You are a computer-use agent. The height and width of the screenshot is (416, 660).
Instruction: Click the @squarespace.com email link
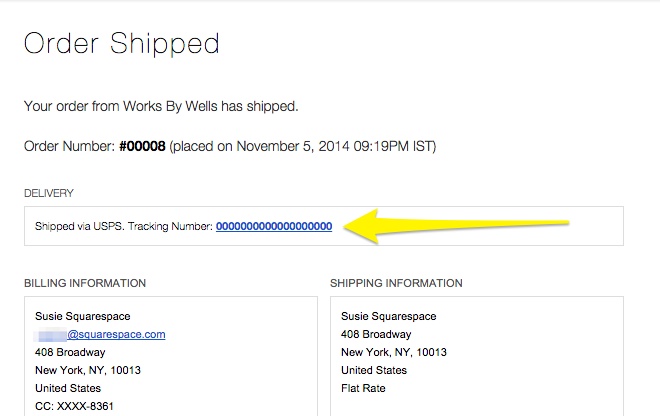coord(116,335)
